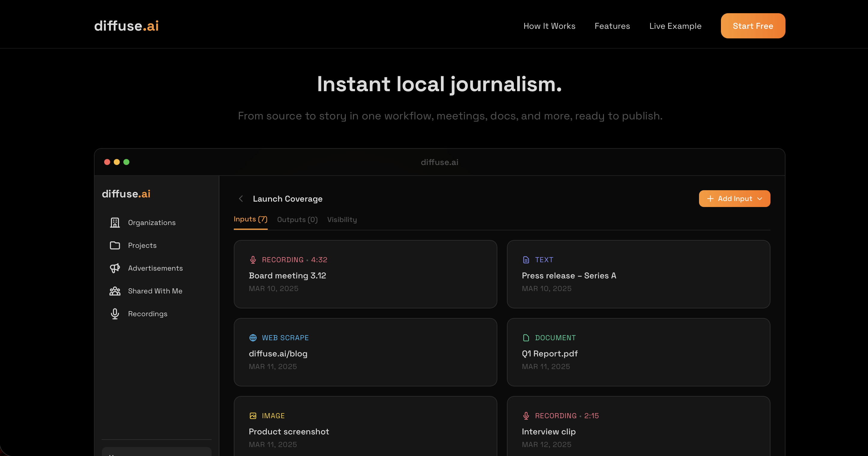868x456 pixels.
Task: Open the How It Works link
Action: 549,26
